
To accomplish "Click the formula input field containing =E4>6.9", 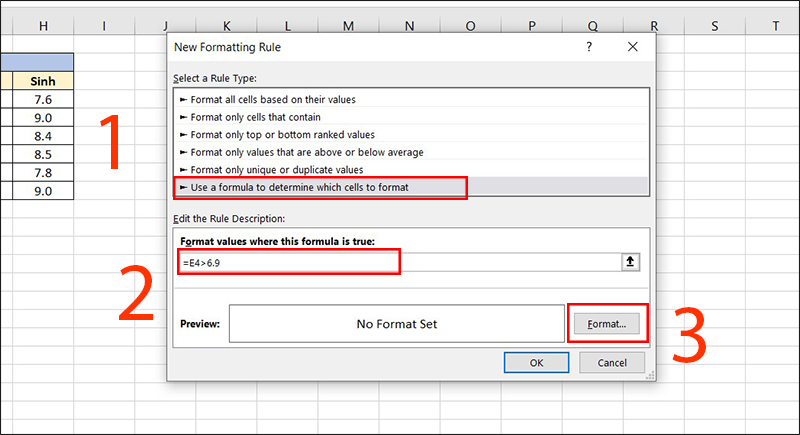I will pos(401,263).
